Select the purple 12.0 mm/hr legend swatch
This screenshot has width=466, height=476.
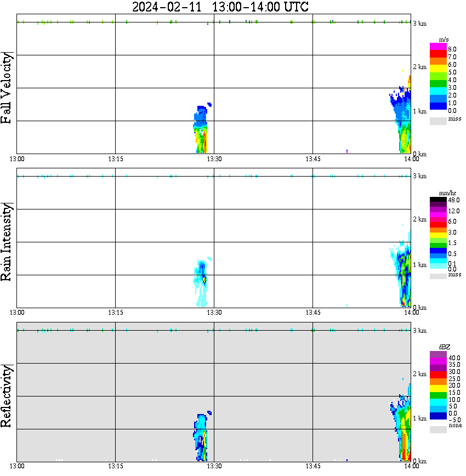click(x=438, y=209)
